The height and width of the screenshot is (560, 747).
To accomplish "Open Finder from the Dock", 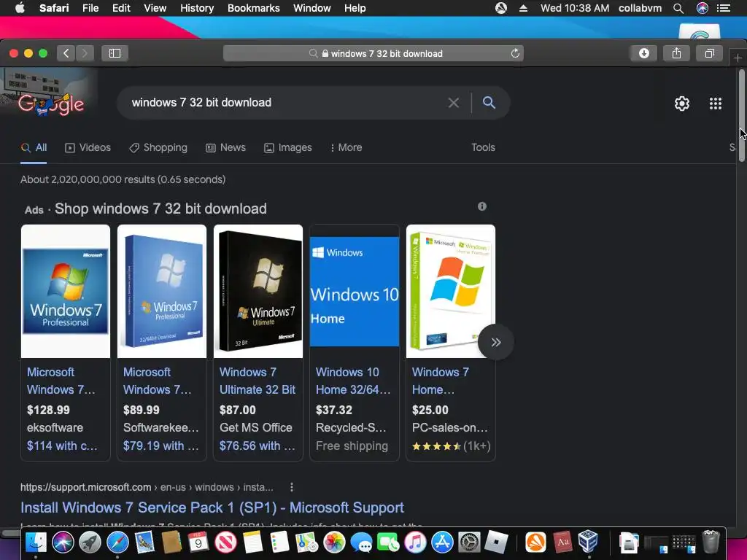I will coord(36,542).
